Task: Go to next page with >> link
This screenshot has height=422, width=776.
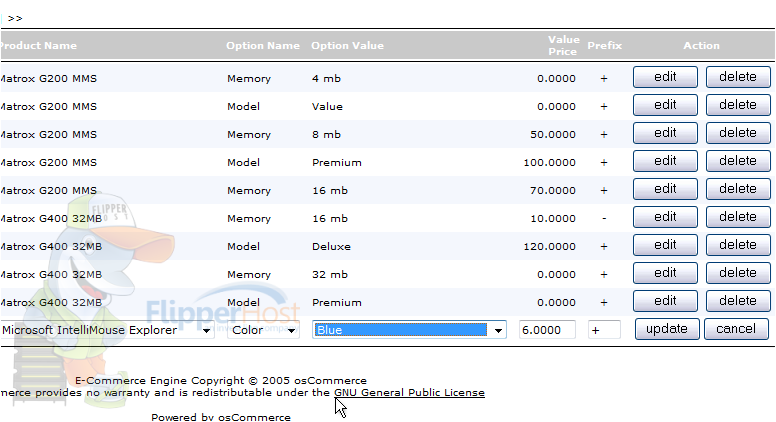Action: [15, 18]
